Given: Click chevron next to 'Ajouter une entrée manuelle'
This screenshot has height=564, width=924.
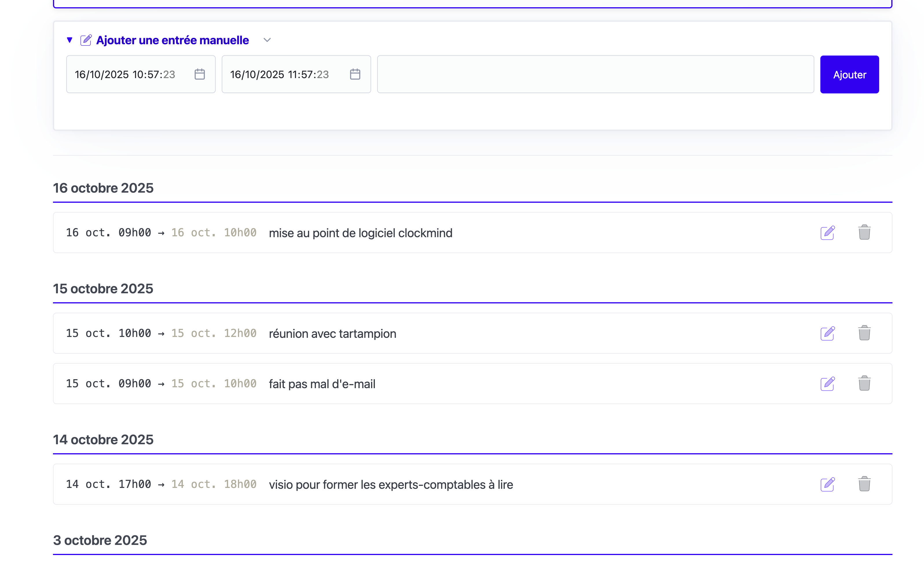Looking at the screenshot, I should (267, 40).
